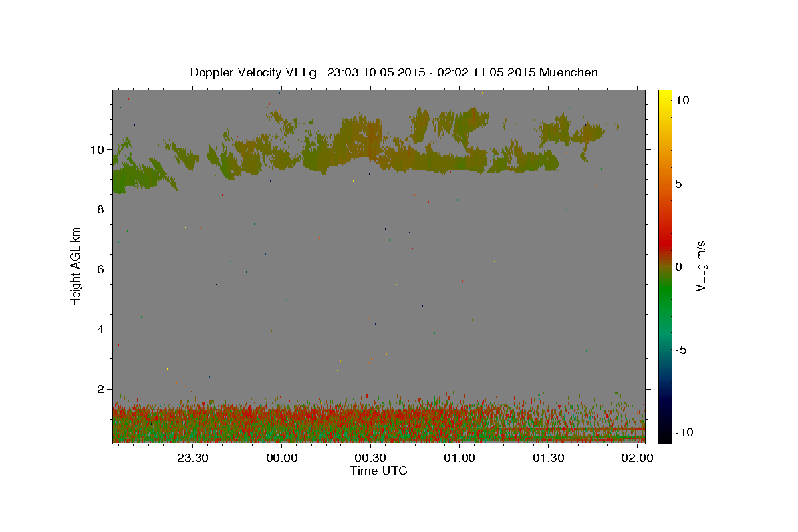Screen dimensions: 798x532
Task: Select the 23:30 time tick label
Action: [193, 458]
